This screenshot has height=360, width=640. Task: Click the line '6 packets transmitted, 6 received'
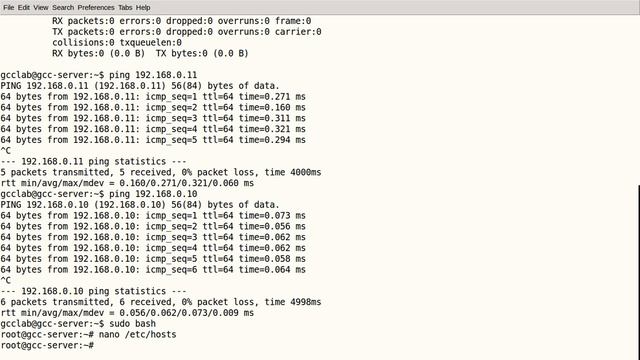point(161,302)
